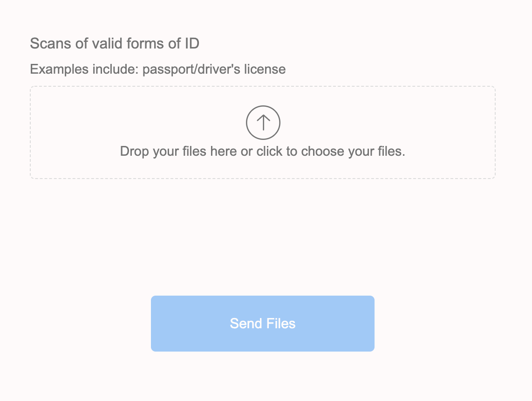Click the 'Scans of valid forms of ID' heading
532x401 pixels.
115,43
